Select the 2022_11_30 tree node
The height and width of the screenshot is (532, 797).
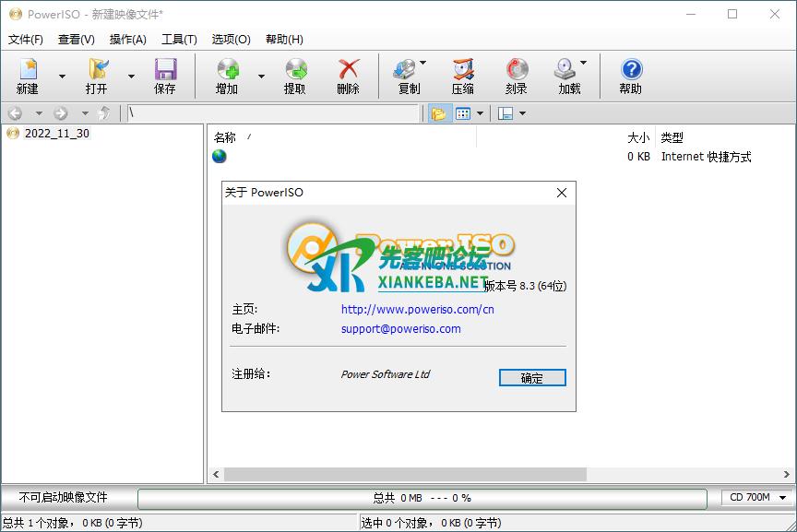click(x=56, y=134)
